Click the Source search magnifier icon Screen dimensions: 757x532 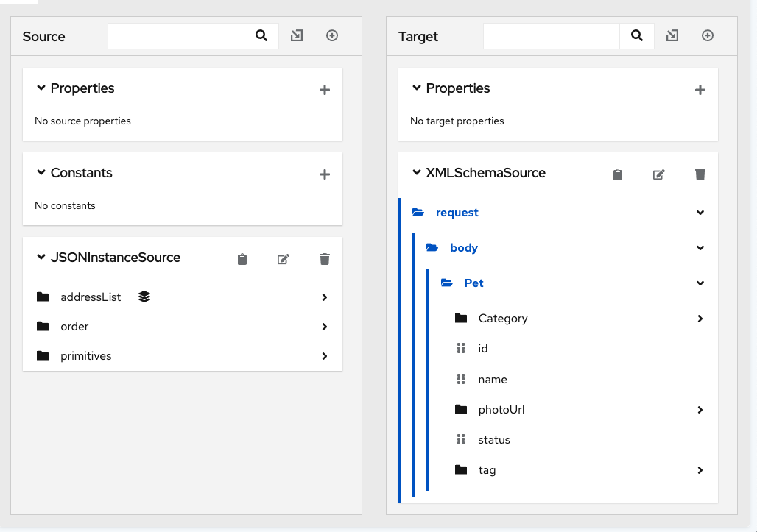(x=261, y=35)
